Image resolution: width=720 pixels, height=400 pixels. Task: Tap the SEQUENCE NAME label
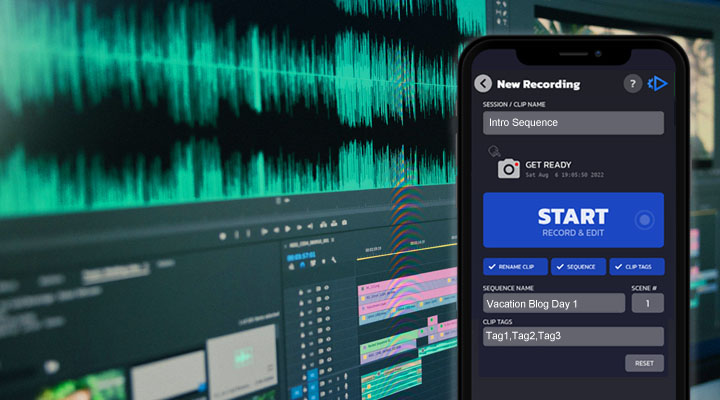pos(508,288)
